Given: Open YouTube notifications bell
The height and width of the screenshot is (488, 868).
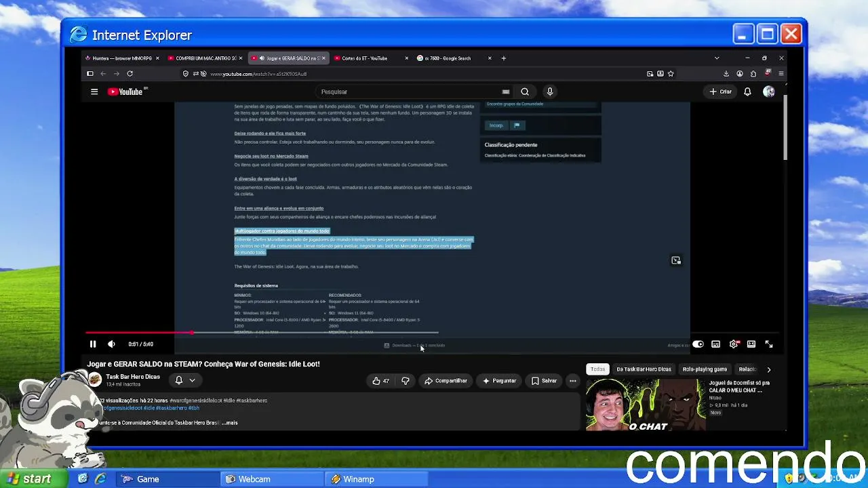Looking at the screenshot, I should (x=747, y=91).
